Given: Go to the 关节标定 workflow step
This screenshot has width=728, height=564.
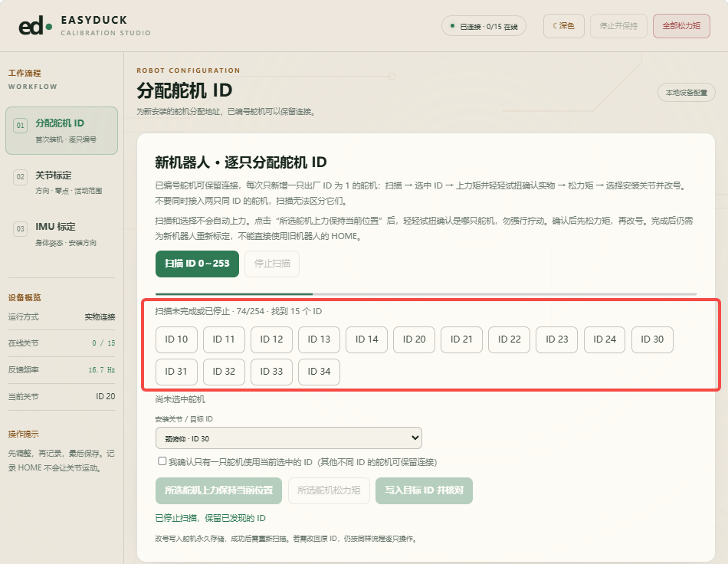Looking at the screenshot, I should click(x=62, y=182).
